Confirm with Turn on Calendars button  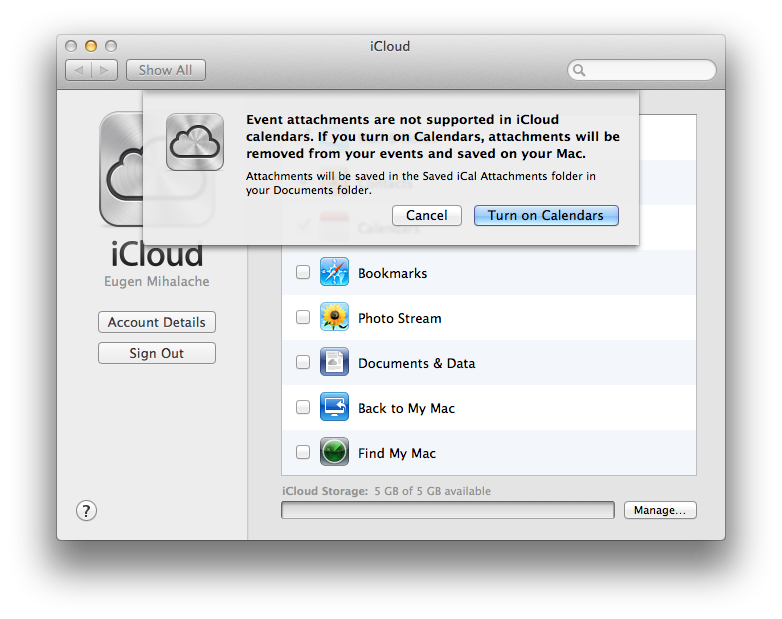click(546, 215)
